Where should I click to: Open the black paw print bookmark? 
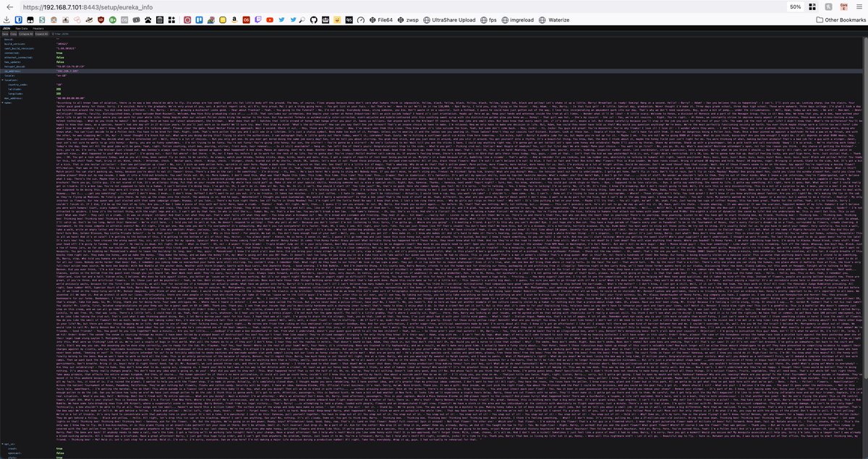(148, 20)
